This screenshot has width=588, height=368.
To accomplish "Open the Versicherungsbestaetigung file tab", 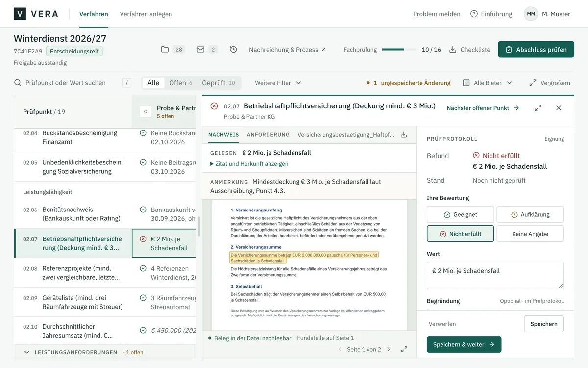I will coord(346,134).
